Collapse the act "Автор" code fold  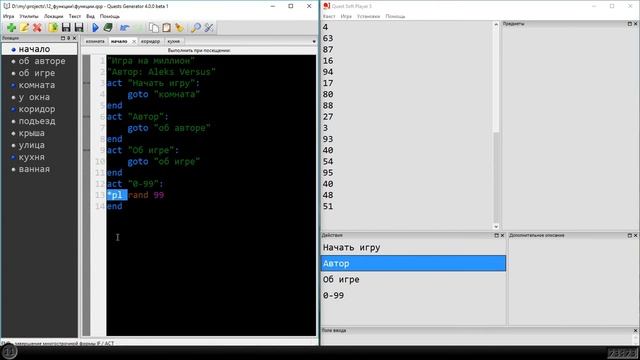pyautogui.click(x=86, y=117)
